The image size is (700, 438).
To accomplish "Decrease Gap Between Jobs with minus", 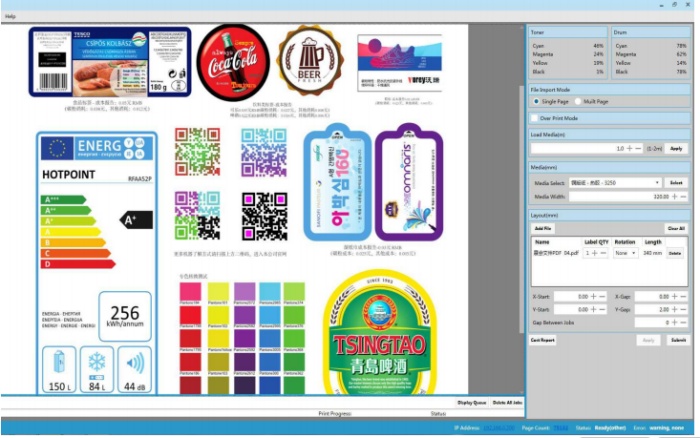I will tap(683, 322).
